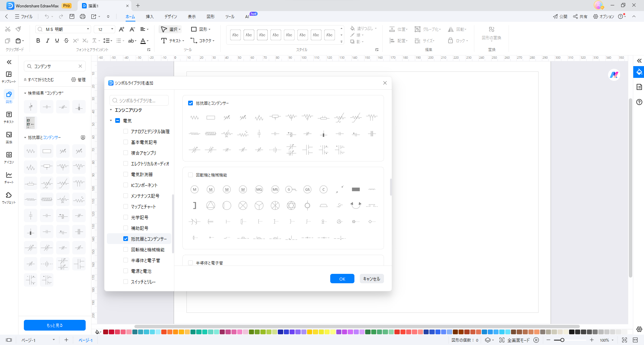Open the ツール ribbon tab
This screenshot has height=345, width=644.
tap(230, 16)
